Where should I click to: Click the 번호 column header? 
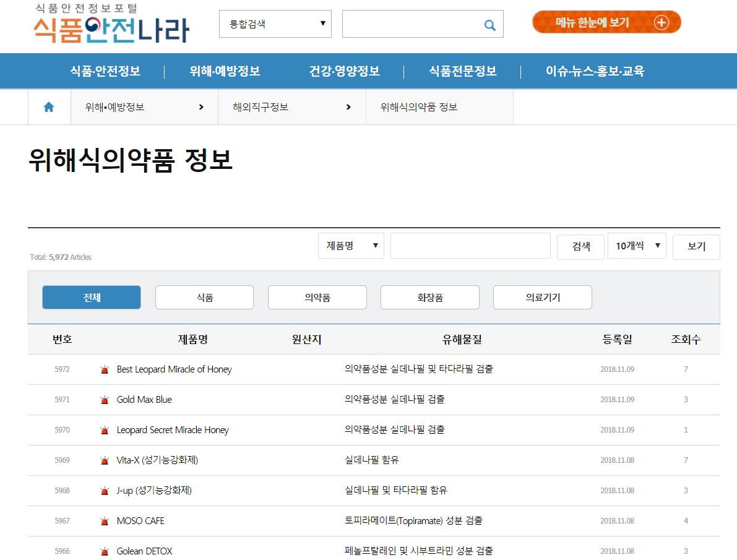(62, 340)
